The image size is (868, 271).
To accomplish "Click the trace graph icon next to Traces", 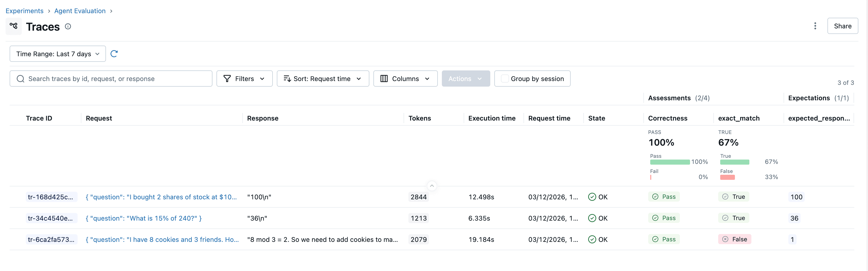I will point(13,26).
